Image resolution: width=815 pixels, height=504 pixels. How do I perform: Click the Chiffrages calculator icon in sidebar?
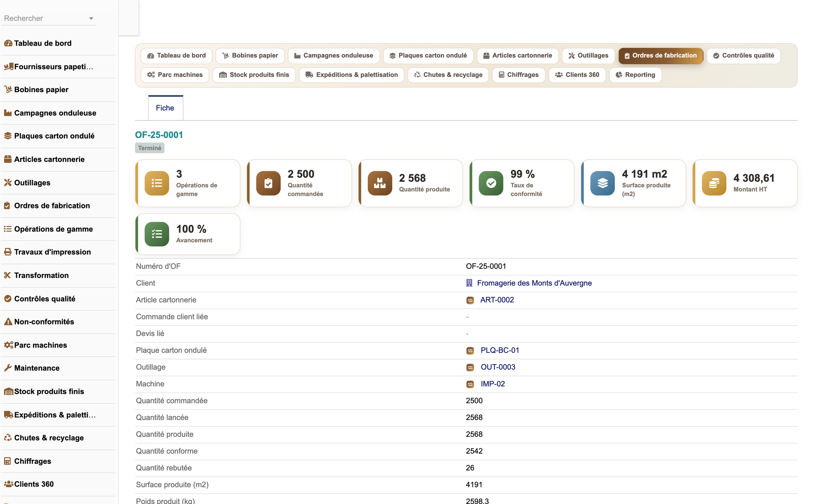(8, 461)
